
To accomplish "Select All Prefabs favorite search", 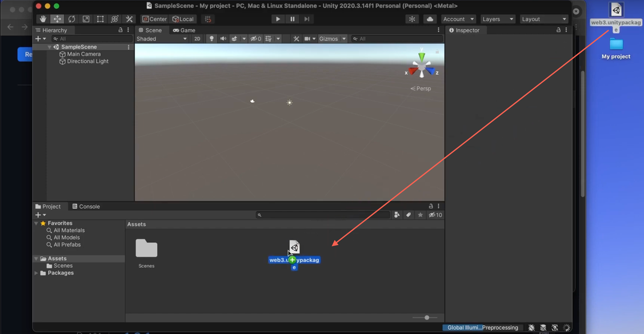I will coord(67,244).
